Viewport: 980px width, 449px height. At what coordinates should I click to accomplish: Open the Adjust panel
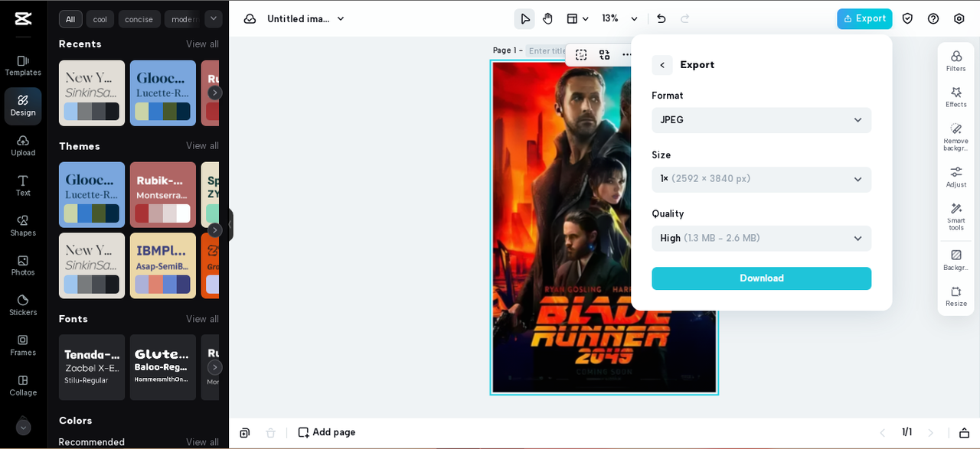(x=955, y=177)
